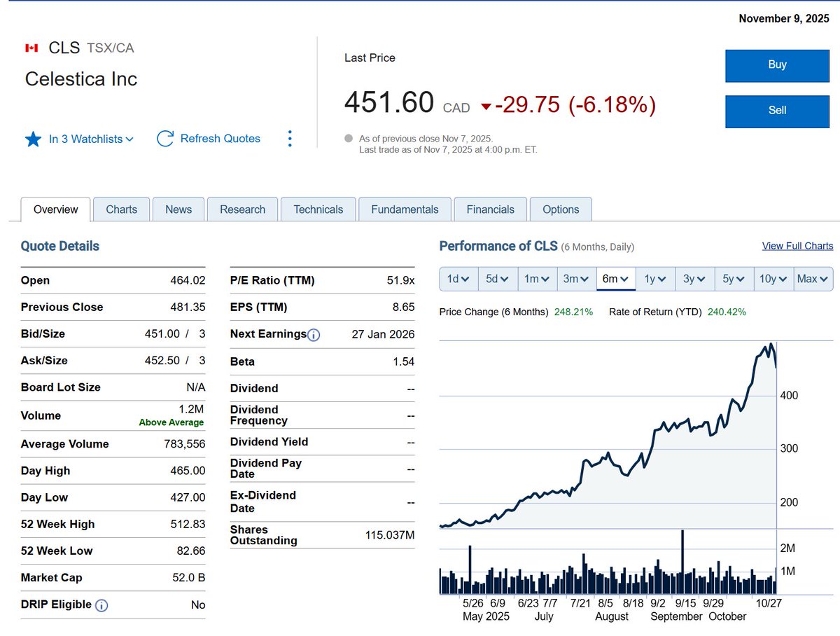Click the blue star watchlist icon
The width and height of the screenshot is (840, 636).
tap(33, 139)
